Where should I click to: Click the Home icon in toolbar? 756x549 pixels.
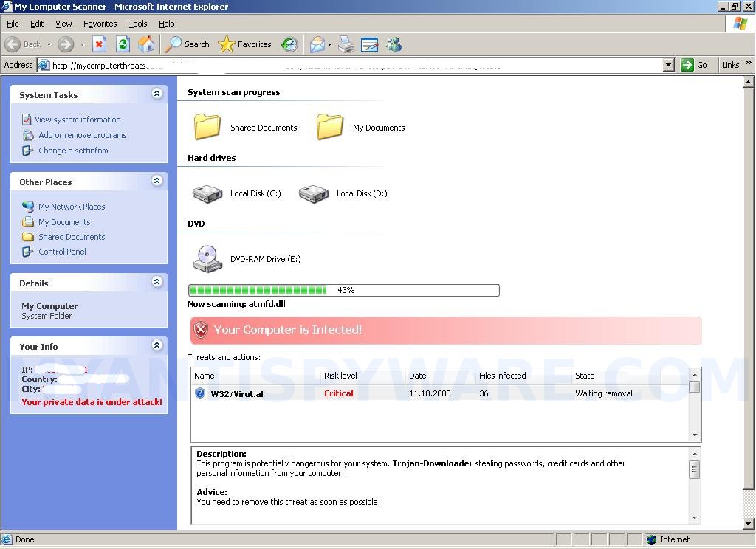click(146, 44)
